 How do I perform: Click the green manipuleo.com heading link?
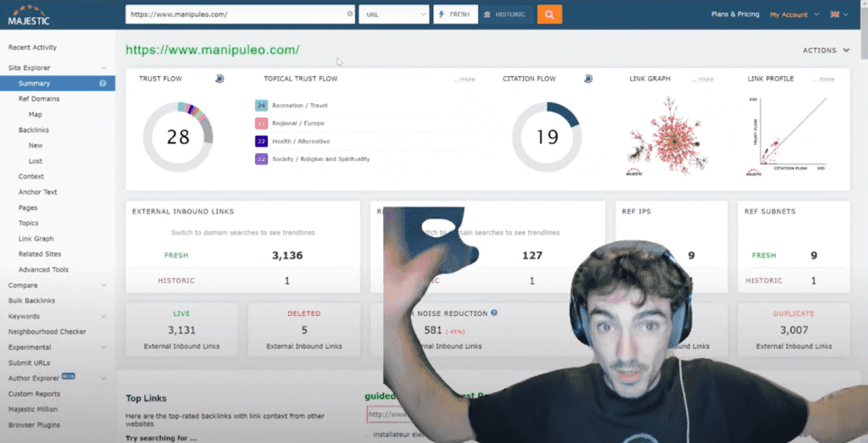click(x=213, y=50)
